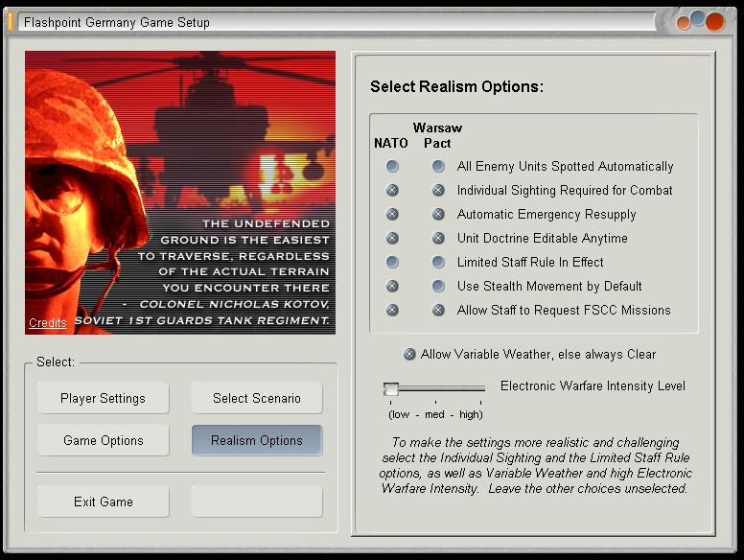The height and width of the screenshot is (560, 744).
Task: Open Game Options
Action: pos(103,440)
